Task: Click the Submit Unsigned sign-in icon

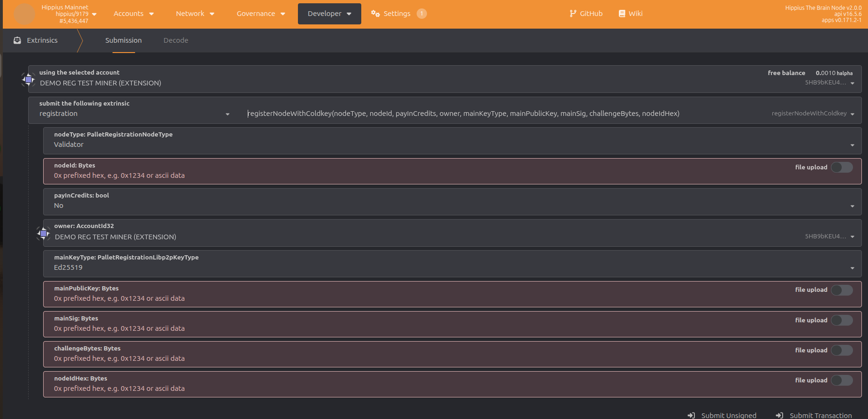Action: [691, 415]
